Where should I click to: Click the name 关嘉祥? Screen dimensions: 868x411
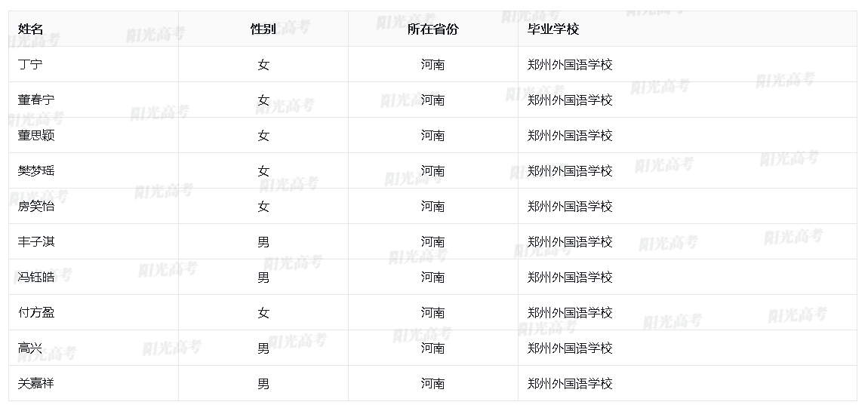click(x=36, y=384)
